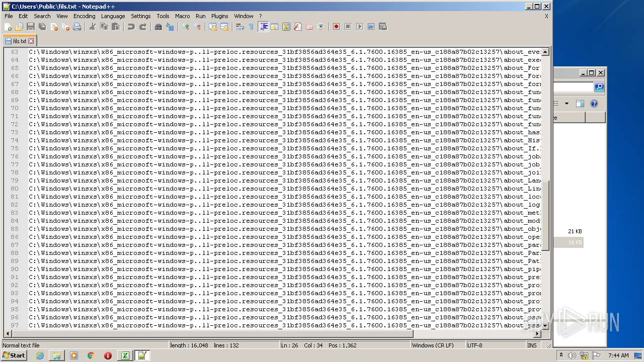The height and width of the screenshot is (362, 644).
Task: Show hidden icons in the system tray
Action: [x=561, y=355]
